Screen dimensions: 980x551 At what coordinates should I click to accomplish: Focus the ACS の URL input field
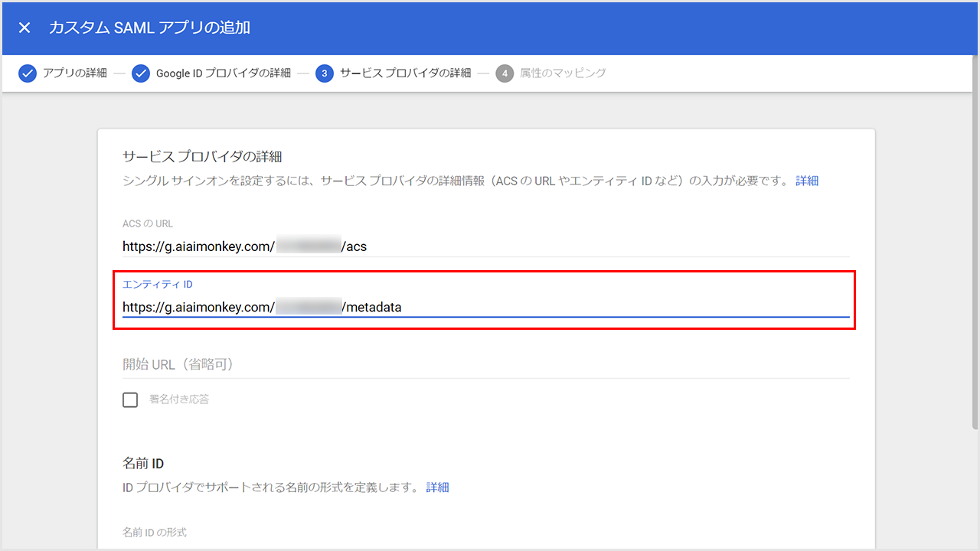tap(486, 246)
